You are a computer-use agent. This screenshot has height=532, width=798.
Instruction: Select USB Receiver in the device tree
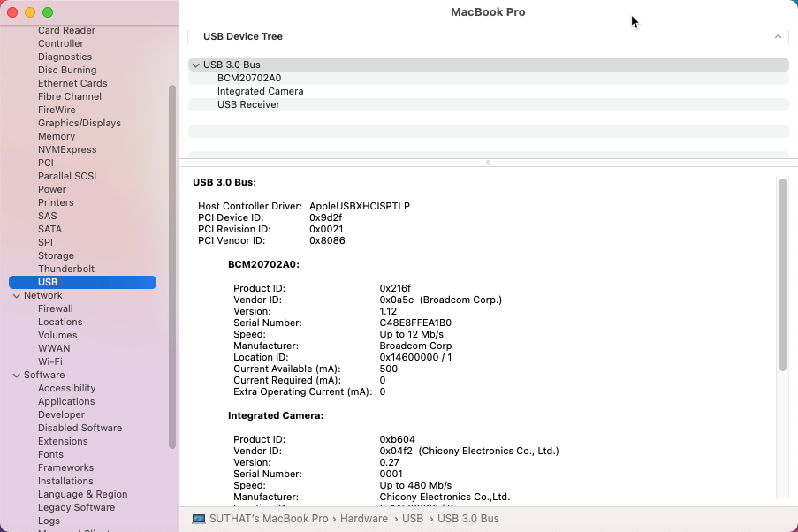click(x=248, y=104)
